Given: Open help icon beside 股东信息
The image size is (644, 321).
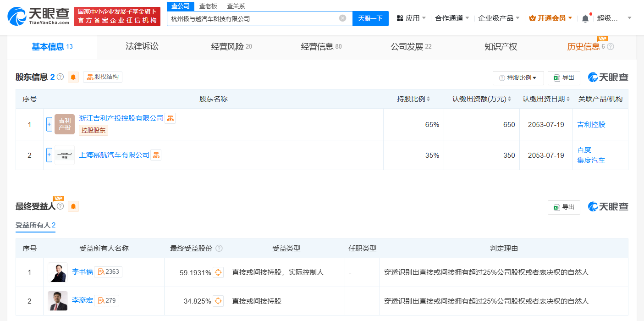Looking at the screenshot, I should click(60, 77).
